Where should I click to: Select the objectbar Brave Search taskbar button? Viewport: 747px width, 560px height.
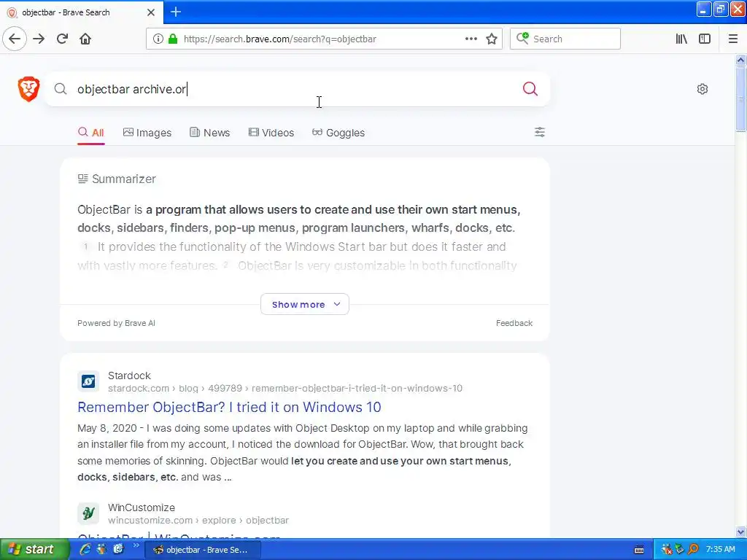[x=203, y=550]
